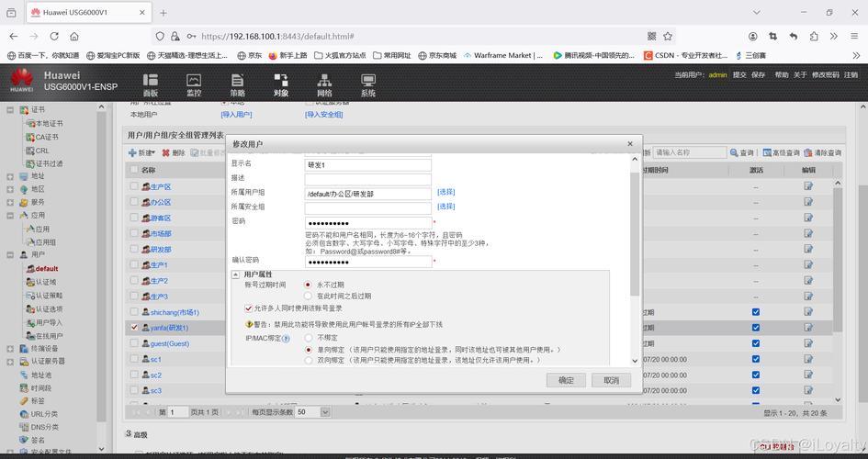Open the QR code icon in address bar
868x459 pixels.
[x=651, y=36]
